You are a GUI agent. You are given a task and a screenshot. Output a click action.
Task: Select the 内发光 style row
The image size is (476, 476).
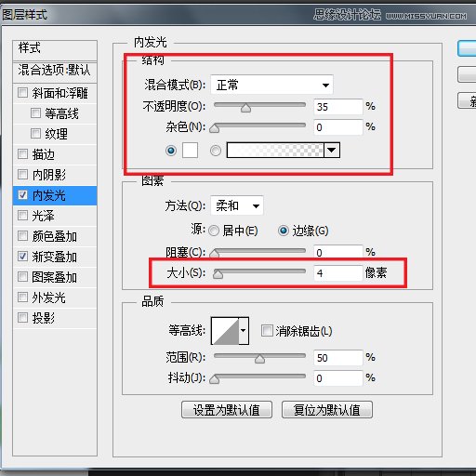click(x=55, y=195)
